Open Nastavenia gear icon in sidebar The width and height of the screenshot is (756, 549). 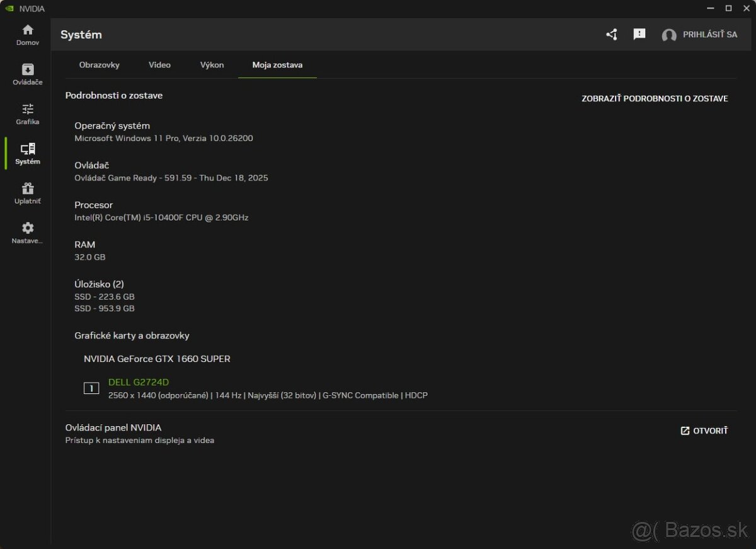click(28, 228)
